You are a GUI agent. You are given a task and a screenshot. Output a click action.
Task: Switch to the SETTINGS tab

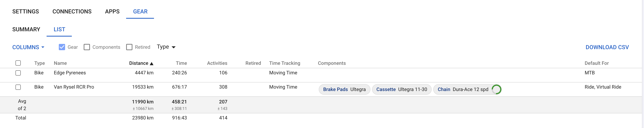point(25,11)
